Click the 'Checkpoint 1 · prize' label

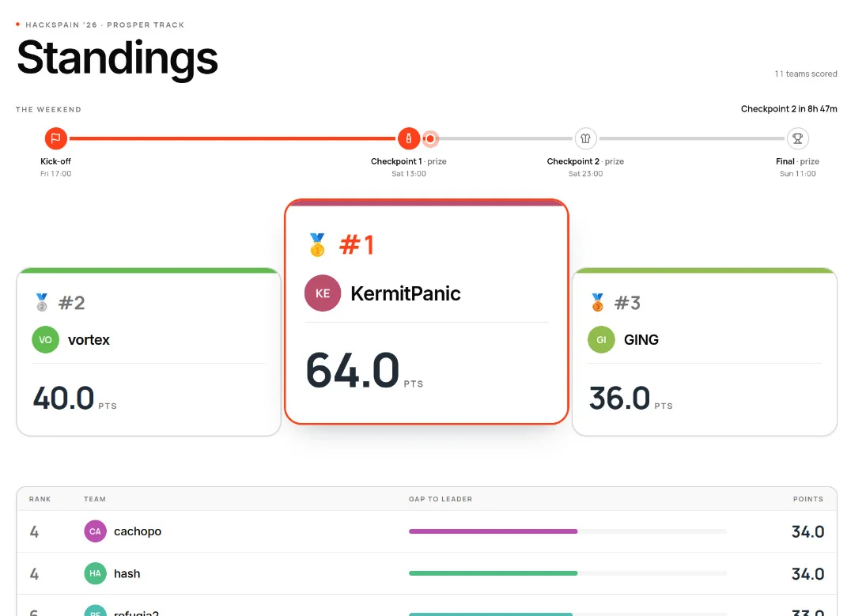coord(409,161)
